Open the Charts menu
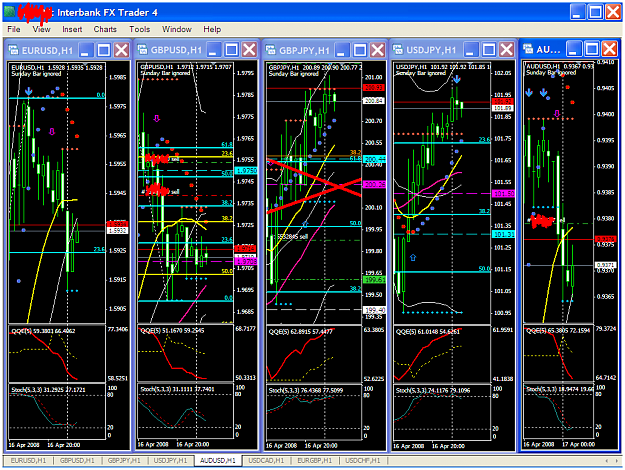This screenshot has height=470, width=625. (x=105, y=29)
